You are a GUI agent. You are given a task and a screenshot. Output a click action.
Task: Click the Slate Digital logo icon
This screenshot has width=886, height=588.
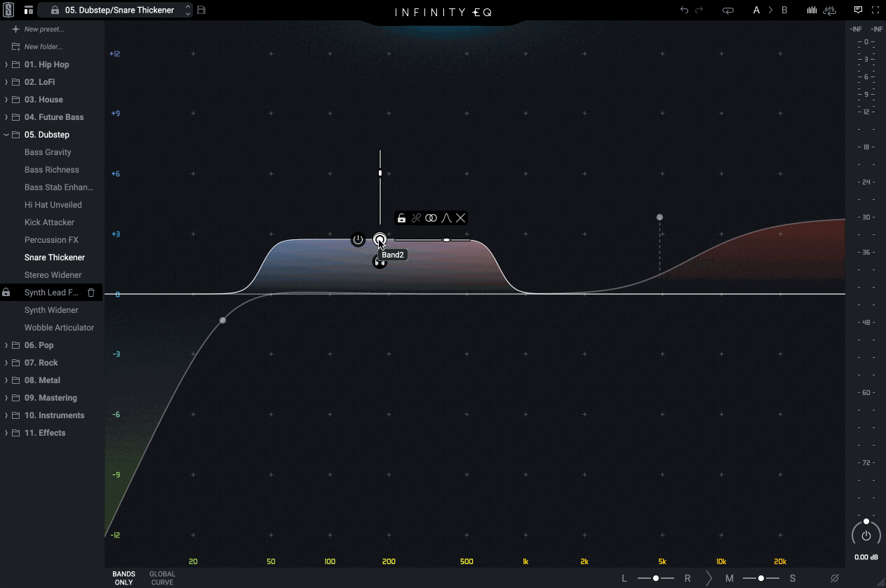pos(10,11)
